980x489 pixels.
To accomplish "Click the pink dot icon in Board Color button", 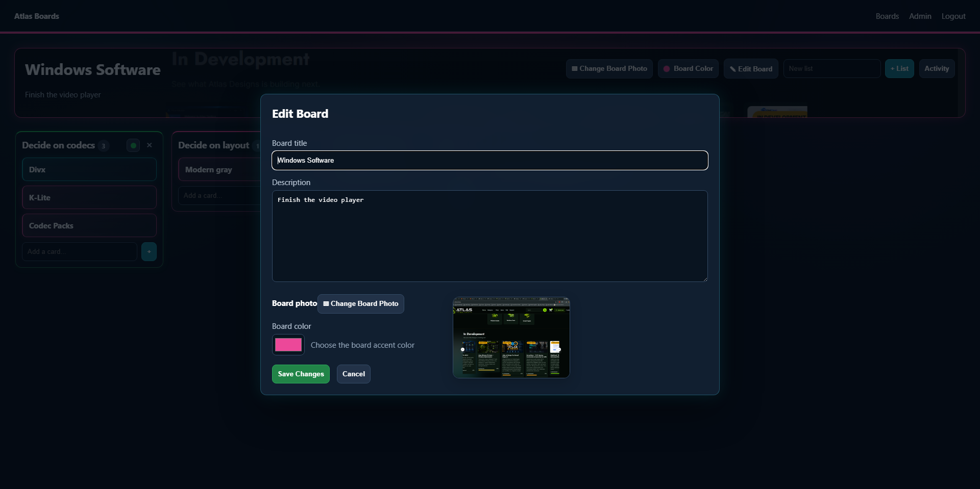I will (x=667, y=69).
